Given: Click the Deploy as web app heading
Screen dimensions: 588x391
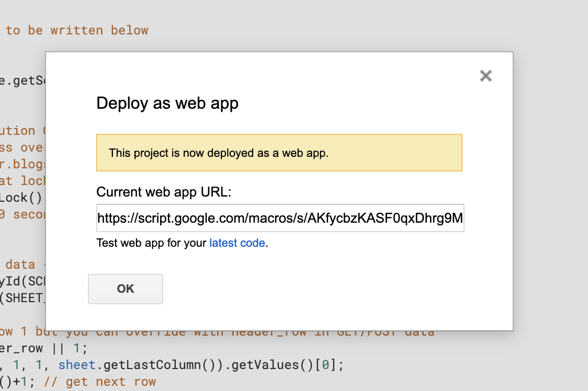Looking at the screenshot, I should pyautogui.click(x=167, y=103).
